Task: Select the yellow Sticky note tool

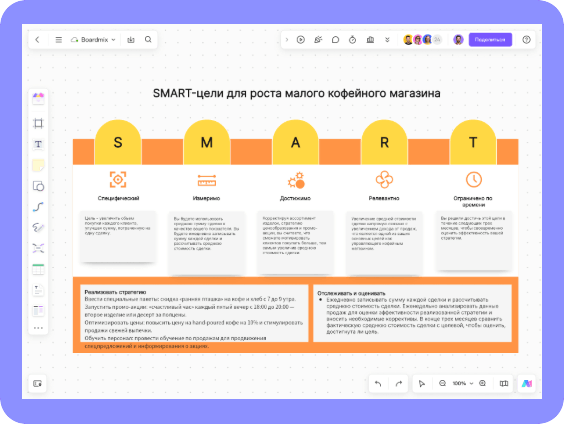Action: click(x=38, y=165)
